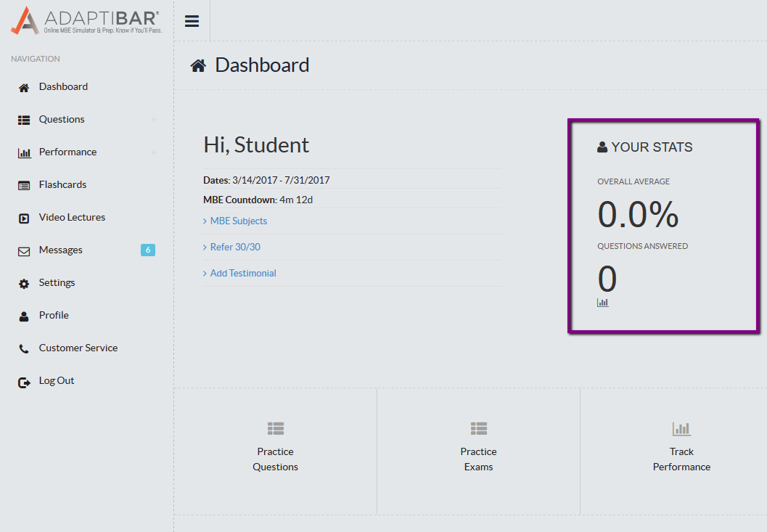Screen dimensions: 767x532
Task: Click the Video Lectures play icon
Action: click(24, 218)
